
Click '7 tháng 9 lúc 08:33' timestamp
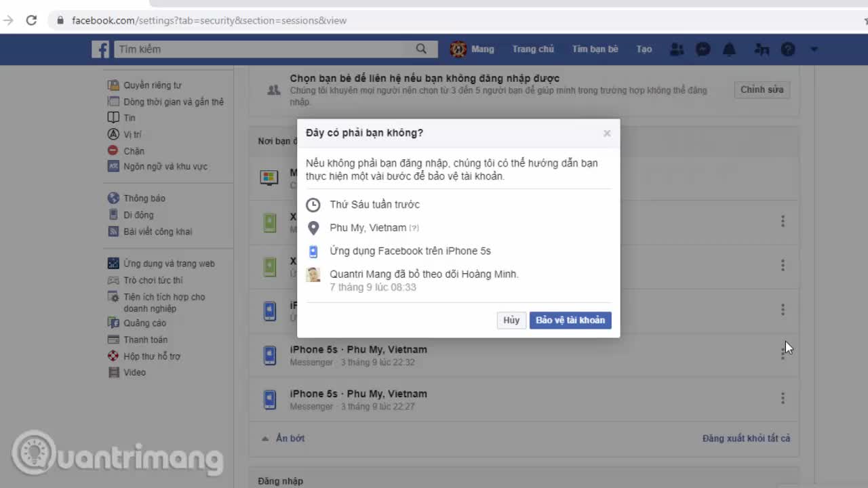pyautogui.click(x=373, y=287)
